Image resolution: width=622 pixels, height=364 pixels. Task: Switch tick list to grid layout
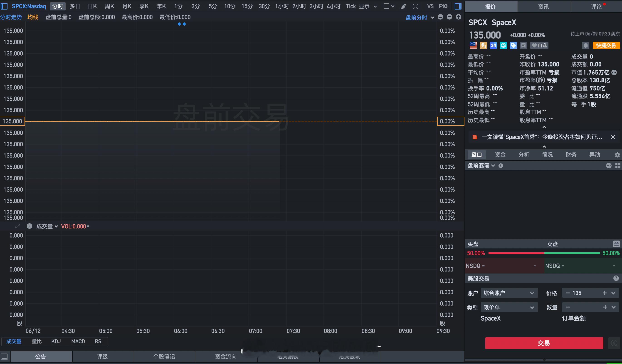(618, 166)
